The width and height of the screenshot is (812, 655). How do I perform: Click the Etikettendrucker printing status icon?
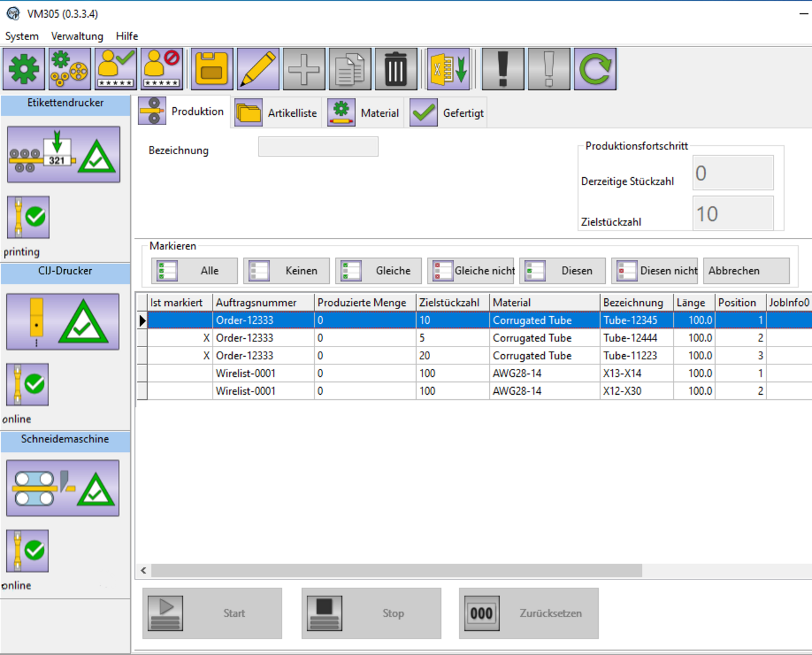[28, 217]
